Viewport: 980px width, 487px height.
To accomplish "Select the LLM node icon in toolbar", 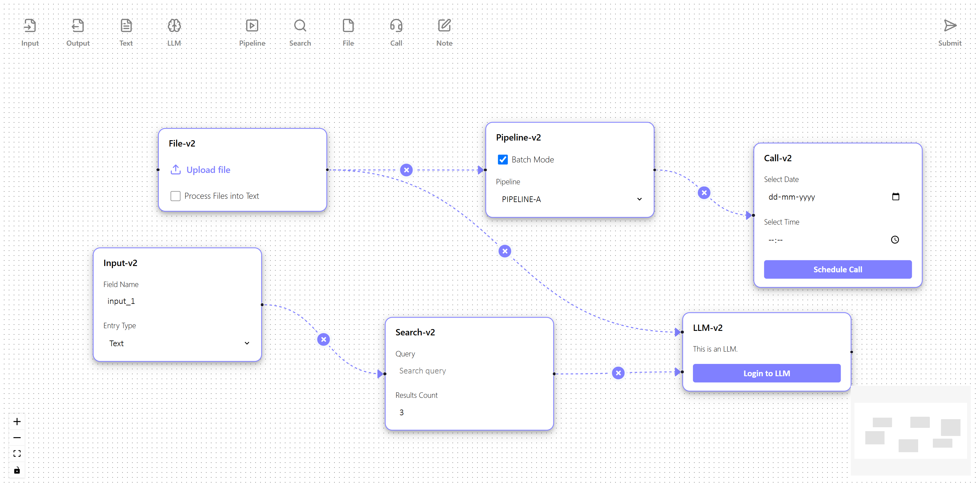I will tap(174, 26).
